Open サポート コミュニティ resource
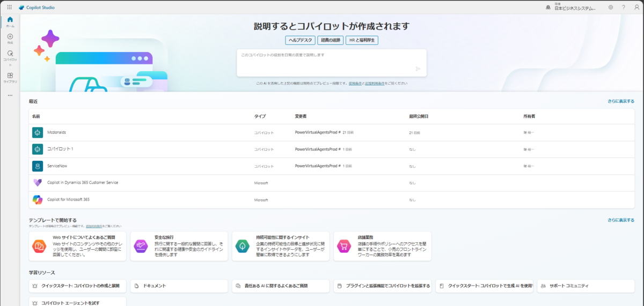Image resolution: width=644 pixels, height=306 pixels. [586, 286]
